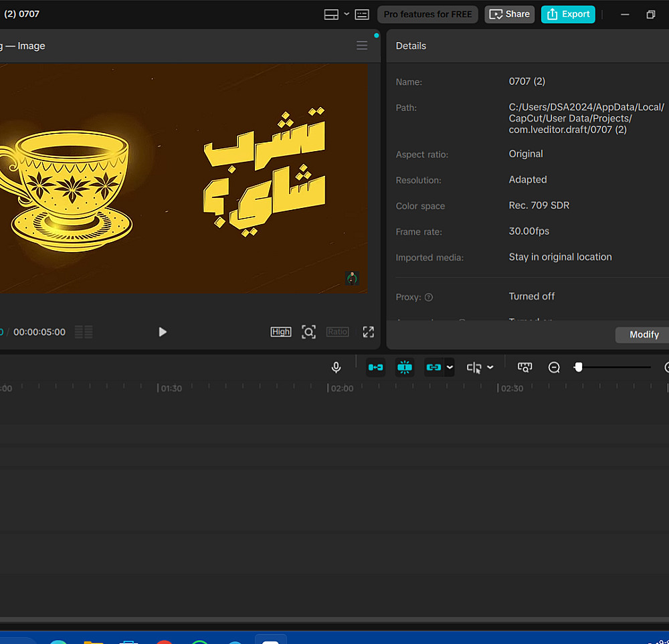The width and height of the screenshot is (669, 644).
Task: Click the preview zoom scan icon
Action: 308,332
